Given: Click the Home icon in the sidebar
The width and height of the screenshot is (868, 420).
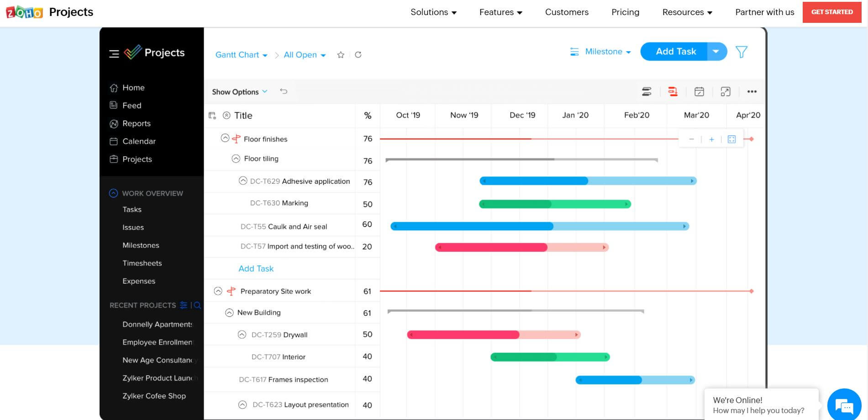Looking at the screenshot, I should pos(114,88).
